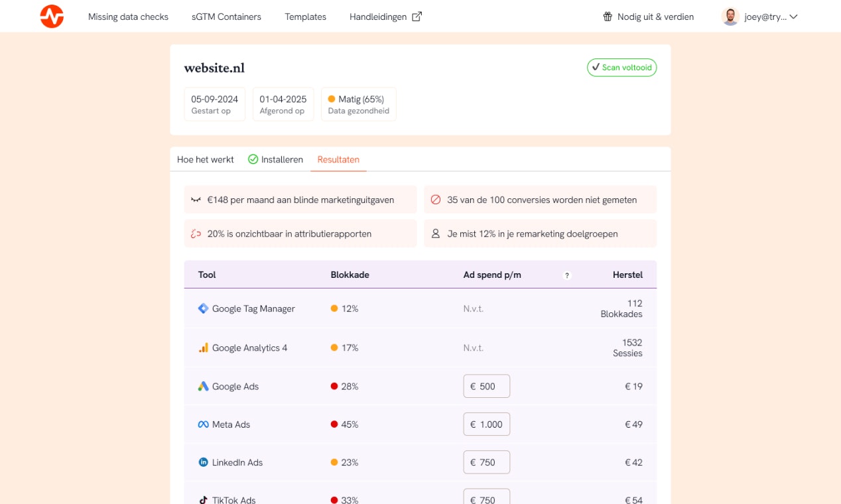
Task: Click the Blokkade column header
Action: click(350, 275)
